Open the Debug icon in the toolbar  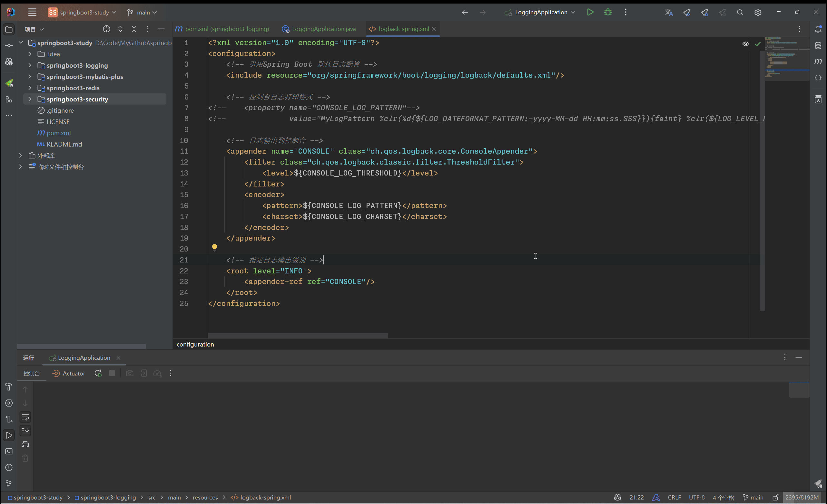click(x=608, y=12)
